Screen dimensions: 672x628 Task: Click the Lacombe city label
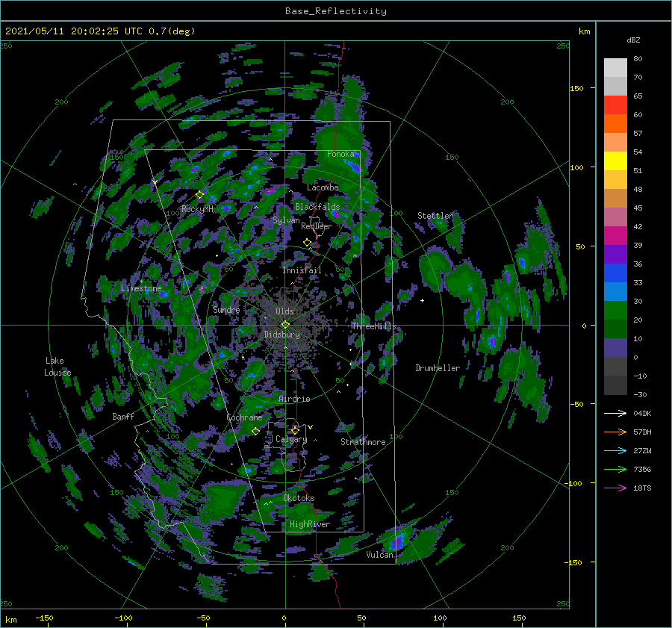[323, 187]
